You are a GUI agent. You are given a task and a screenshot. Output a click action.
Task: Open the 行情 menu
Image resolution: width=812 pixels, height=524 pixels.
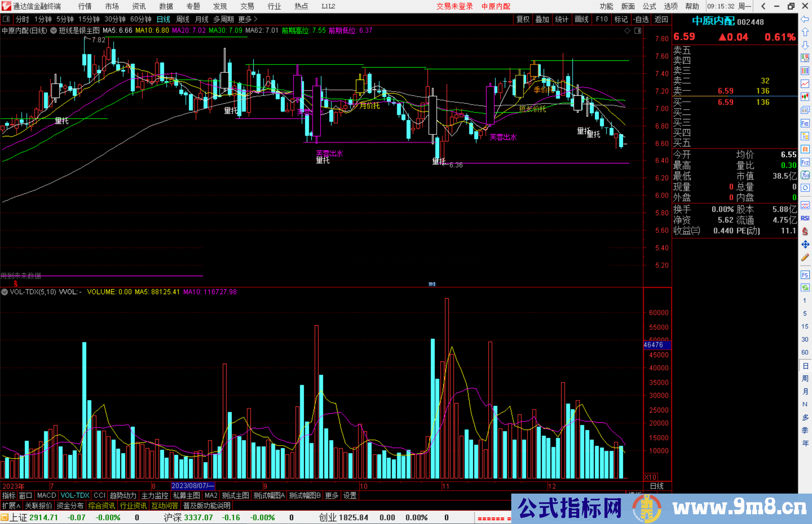[x=85, y=6]
